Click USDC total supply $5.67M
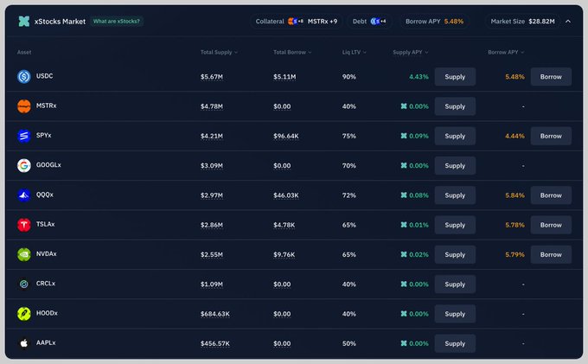 (212, 77)
